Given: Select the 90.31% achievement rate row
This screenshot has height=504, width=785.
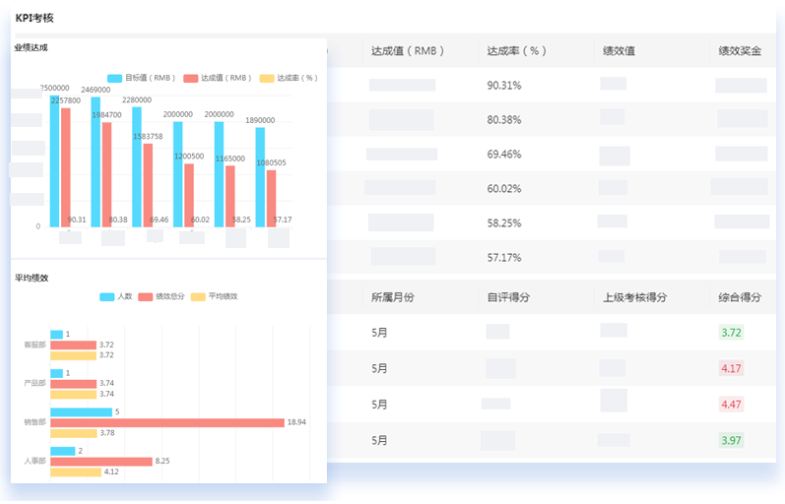Looking at the screenshot, I should 552,86.
